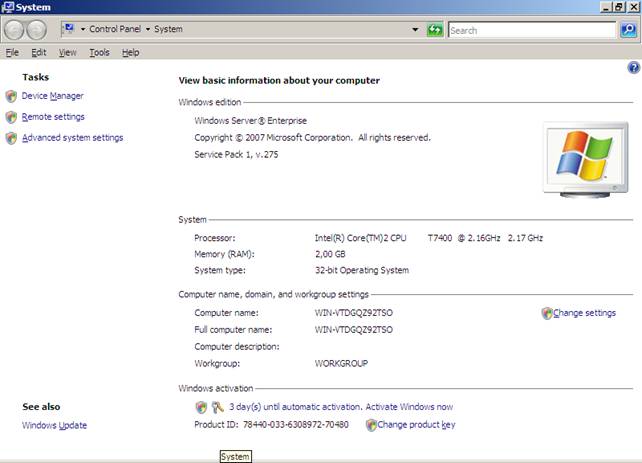
Task: Click the Intel Core 2 CPU processor value
Action: tap(429, 238)
